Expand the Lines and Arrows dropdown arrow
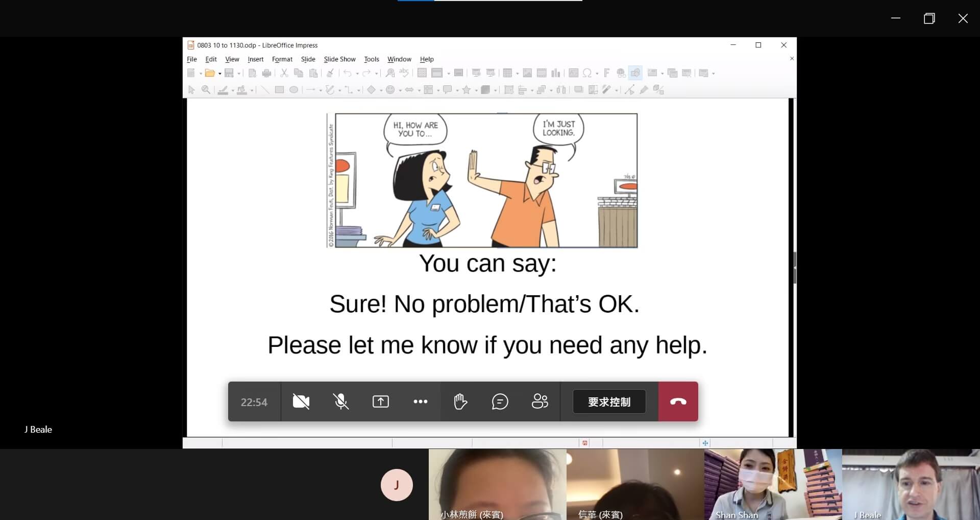This screenshot has height=520, width=980. 321,90
